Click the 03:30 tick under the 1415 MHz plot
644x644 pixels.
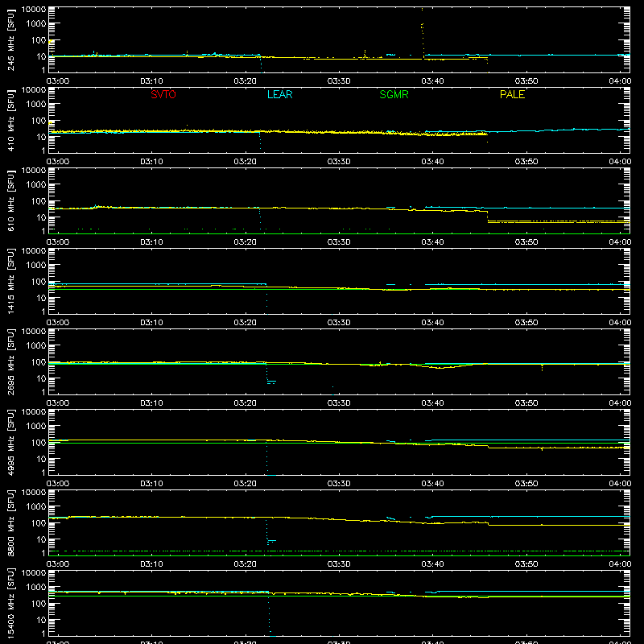click(339, 323)
